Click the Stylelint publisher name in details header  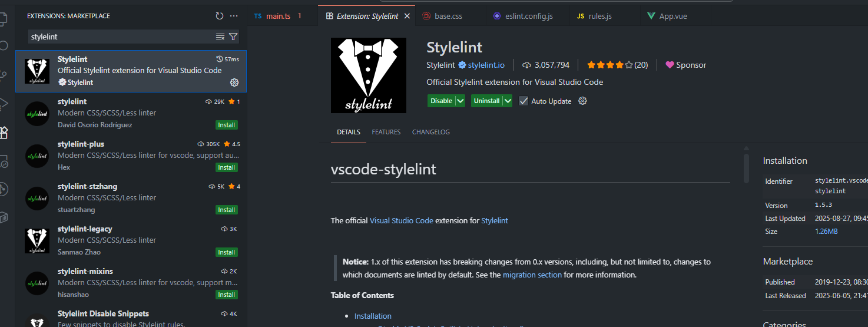[x=440, y=65]
